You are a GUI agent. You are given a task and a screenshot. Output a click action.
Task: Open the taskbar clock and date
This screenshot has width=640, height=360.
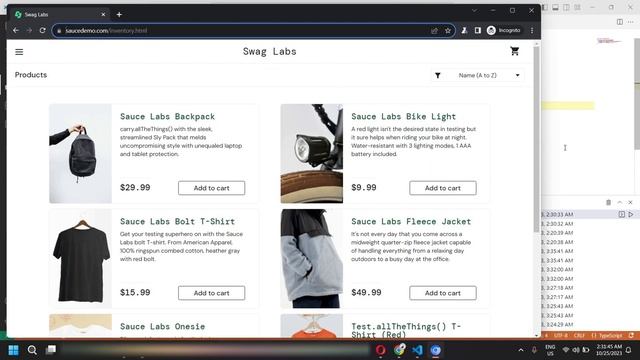(609, 350)
